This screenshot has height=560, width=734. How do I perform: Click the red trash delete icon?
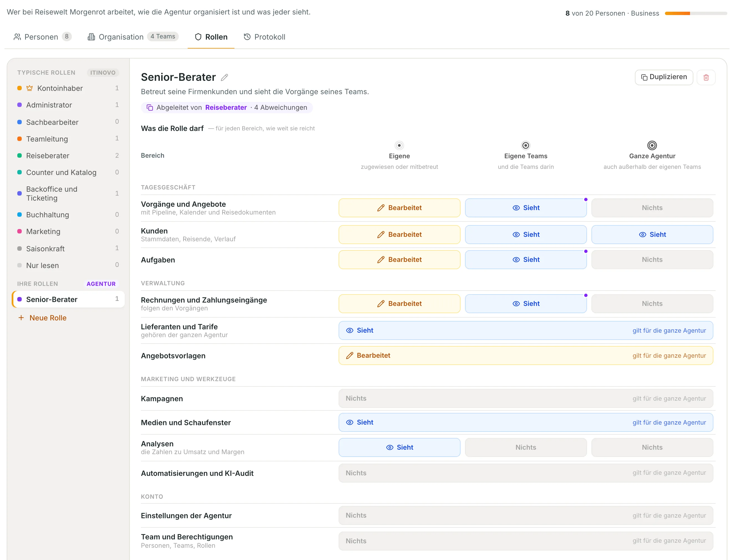[x=706, y=77]
